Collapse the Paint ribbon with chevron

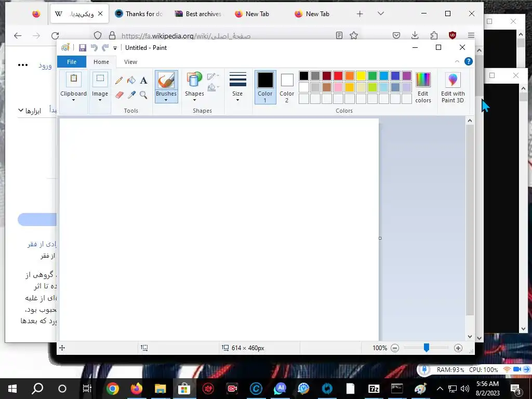pos(457,61)
